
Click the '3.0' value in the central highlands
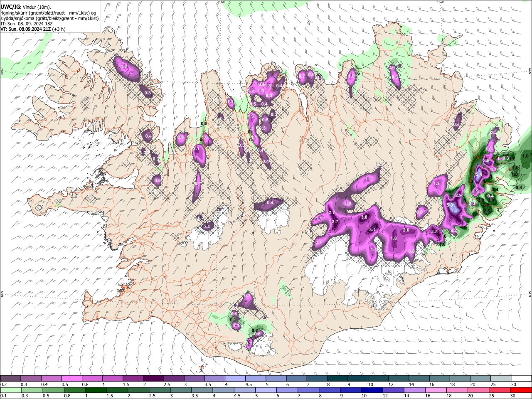[365, 217]
